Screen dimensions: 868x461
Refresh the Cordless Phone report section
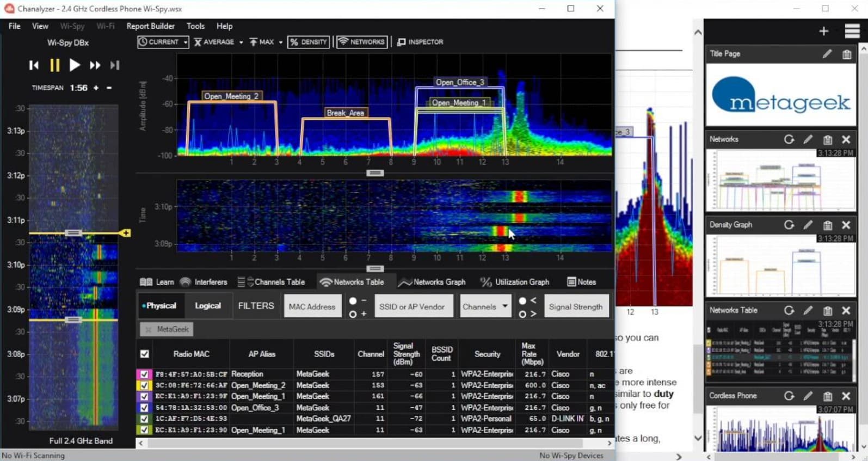click(x=789, y=396)
